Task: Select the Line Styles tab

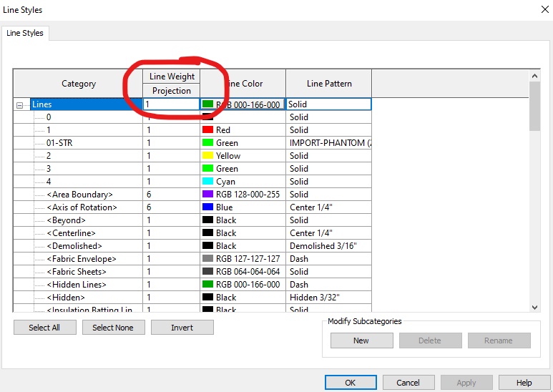Action: coord(25,33)
